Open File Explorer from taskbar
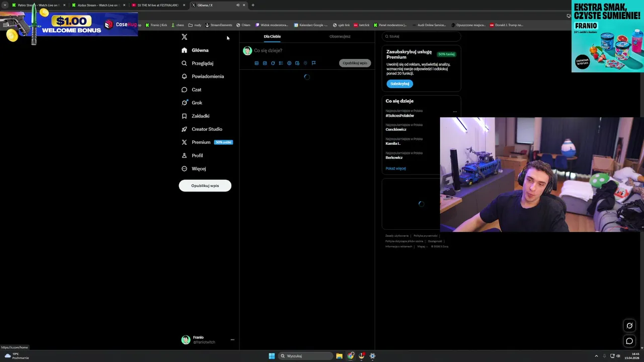The height and width of the screenshot is (362, 644). [x=340, y=356]
